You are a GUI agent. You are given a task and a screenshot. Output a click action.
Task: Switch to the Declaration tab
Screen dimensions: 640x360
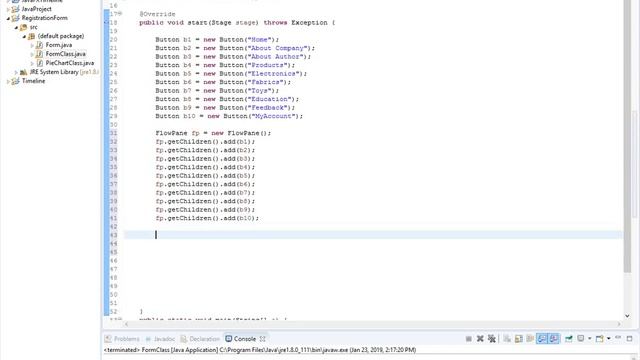[200, 339]
